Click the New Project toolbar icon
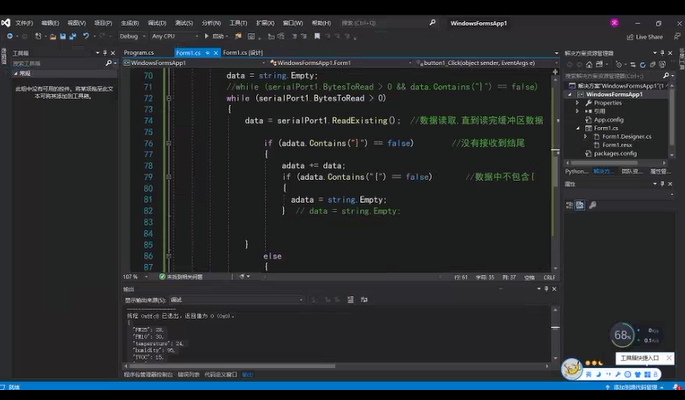 [x=38, y=37]
